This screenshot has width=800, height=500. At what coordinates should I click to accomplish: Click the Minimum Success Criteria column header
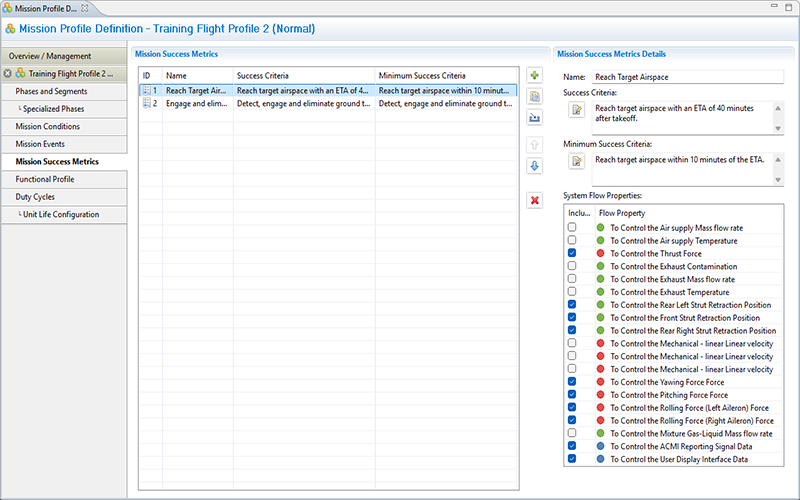click(x=446, y=76)
